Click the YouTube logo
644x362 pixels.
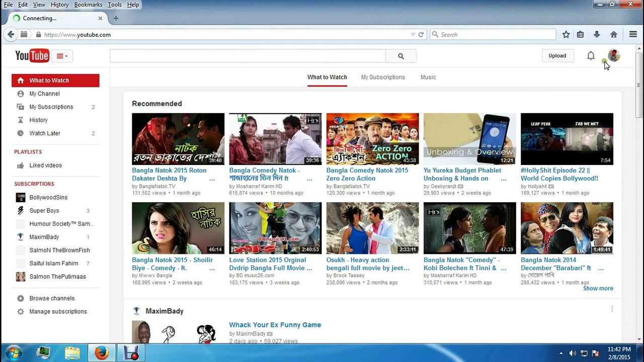tap(32, 56)
